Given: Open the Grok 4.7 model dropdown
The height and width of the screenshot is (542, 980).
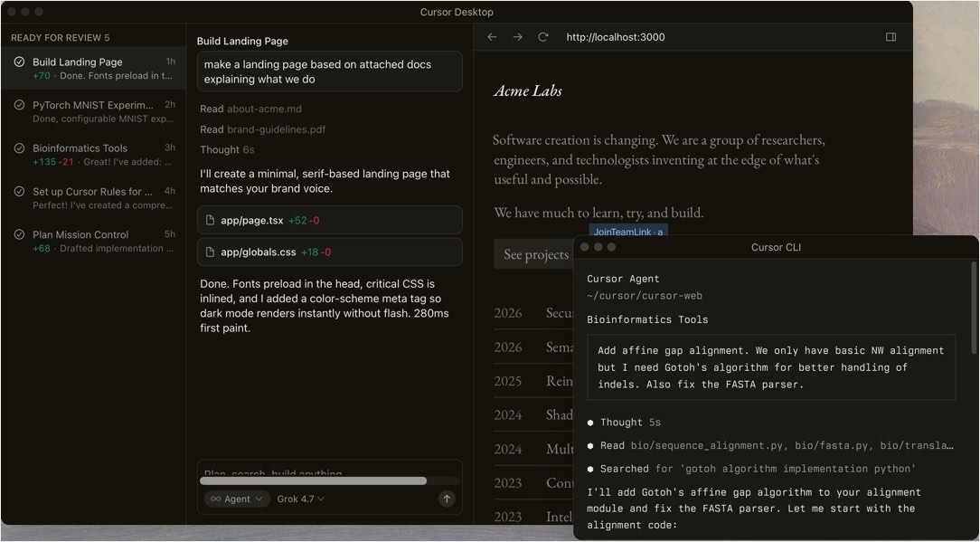Looking at the screenshot, I should coord(301,499).
